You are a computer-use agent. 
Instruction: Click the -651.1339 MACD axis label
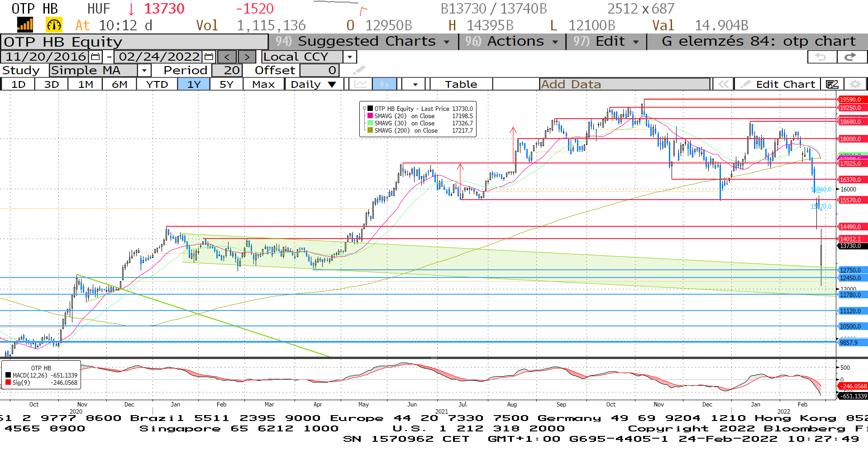pos(853,396)
